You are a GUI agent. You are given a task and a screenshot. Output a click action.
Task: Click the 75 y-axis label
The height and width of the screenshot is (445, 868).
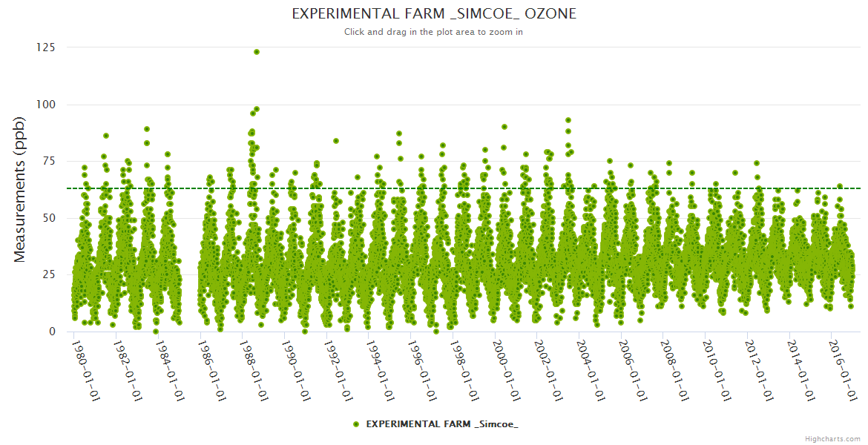pos(48,161)
